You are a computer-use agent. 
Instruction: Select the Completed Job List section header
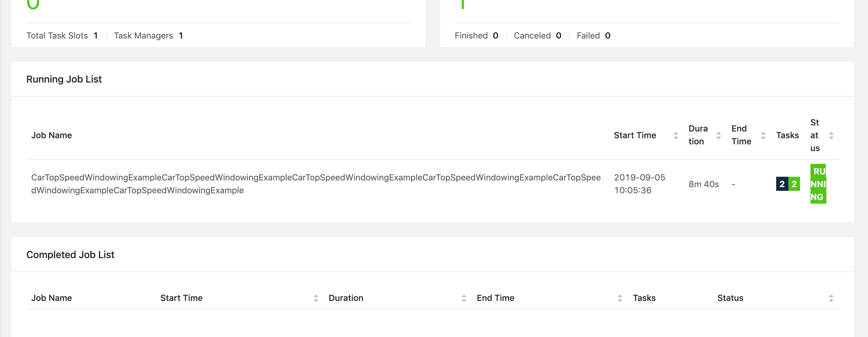point(70,254)
